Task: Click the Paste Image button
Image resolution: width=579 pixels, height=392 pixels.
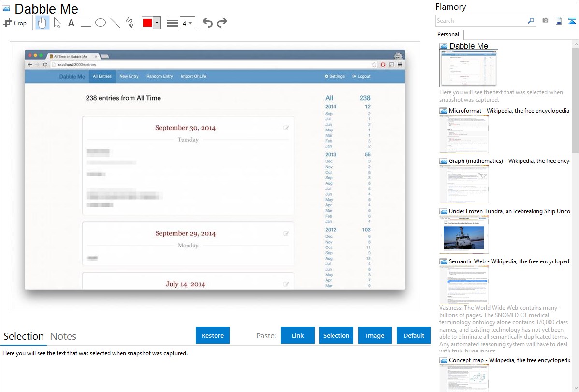Action: point(375,335)
